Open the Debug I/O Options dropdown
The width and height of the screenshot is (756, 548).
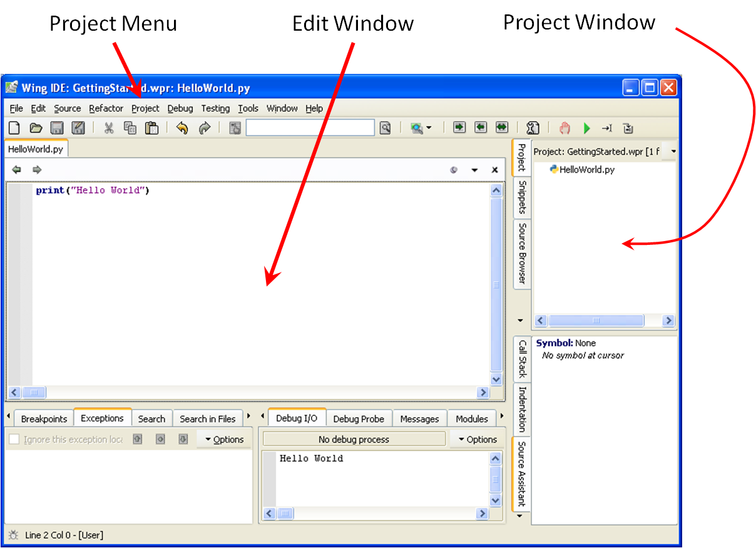(477, 440)
